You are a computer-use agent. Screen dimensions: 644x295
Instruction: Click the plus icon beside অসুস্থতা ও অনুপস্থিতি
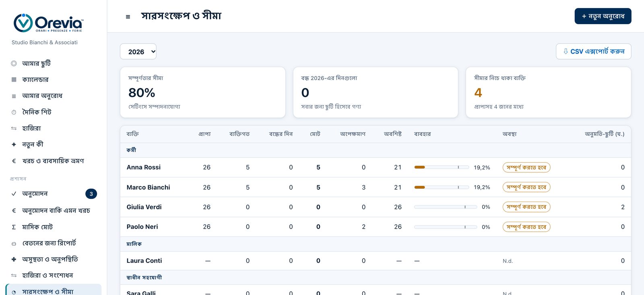pyautogui.click(x=14, y=260)
